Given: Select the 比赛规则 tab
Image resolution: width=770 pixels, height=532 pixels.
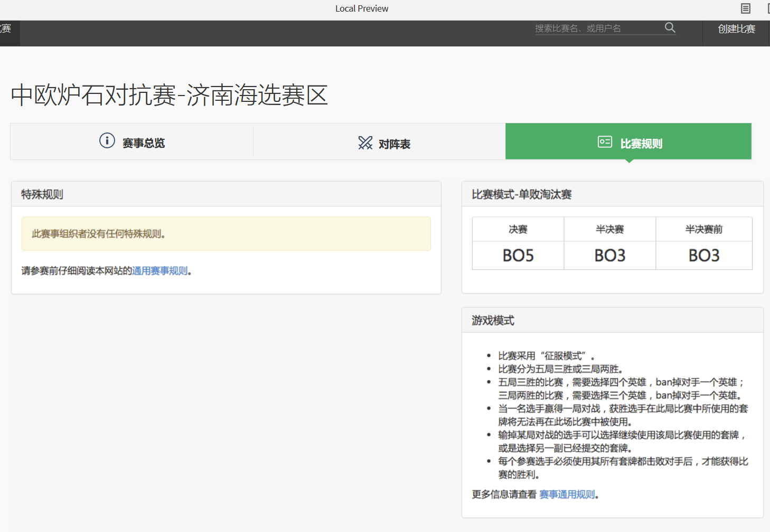Looking at the screenshot, I should click(x=628, y=141).
